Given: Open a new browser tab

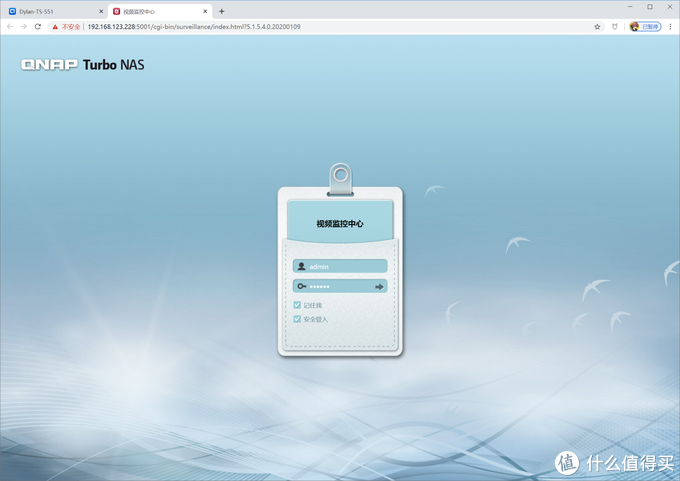Looking at the screenshot, I should pos(222,12).
